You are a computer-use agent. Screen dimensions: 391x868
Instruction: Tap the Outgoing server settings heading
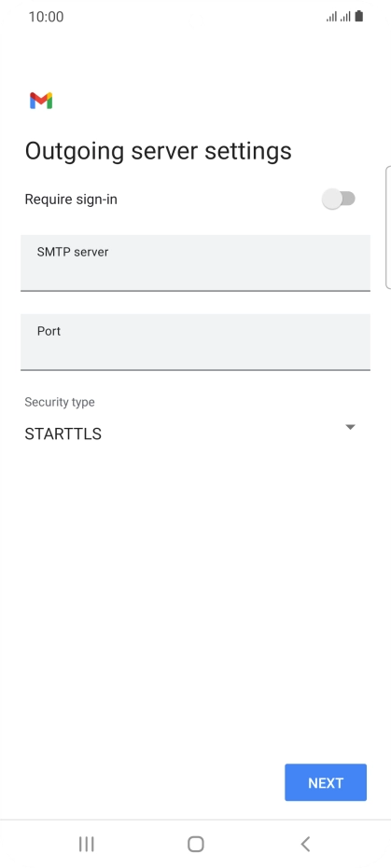point(159,151)
